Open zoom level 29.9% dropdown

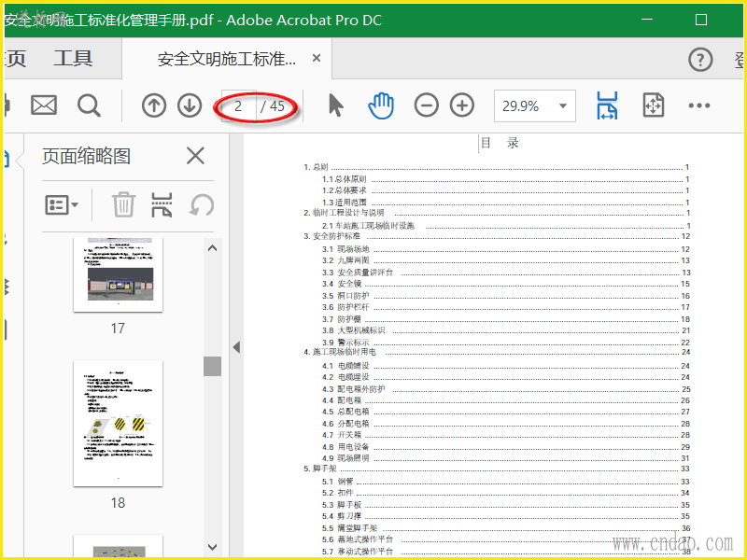pos(534,105)
